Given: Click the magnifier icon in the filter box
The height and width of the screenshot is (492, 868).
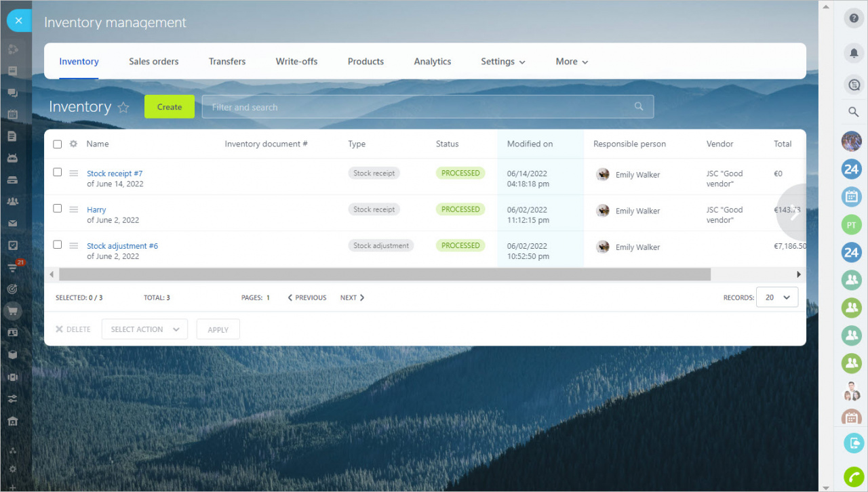Looking at the screenshot, I should click(638, 107).
